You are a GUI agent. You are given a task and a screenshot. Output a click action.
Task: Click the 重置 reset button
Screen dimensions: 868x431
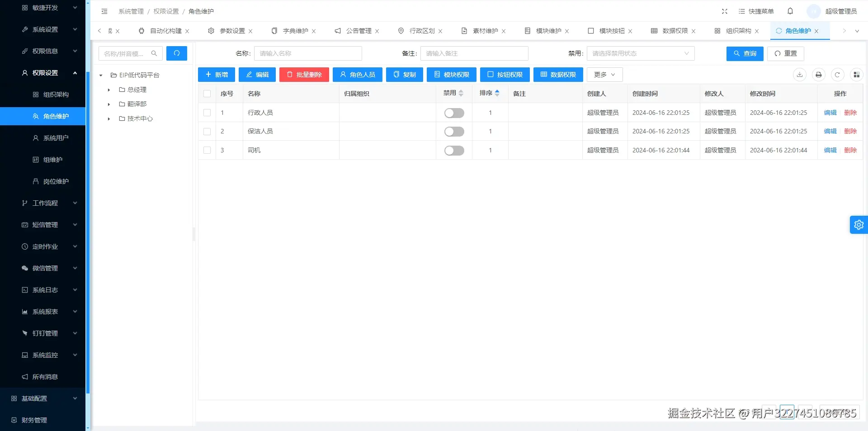click(786, 53)
